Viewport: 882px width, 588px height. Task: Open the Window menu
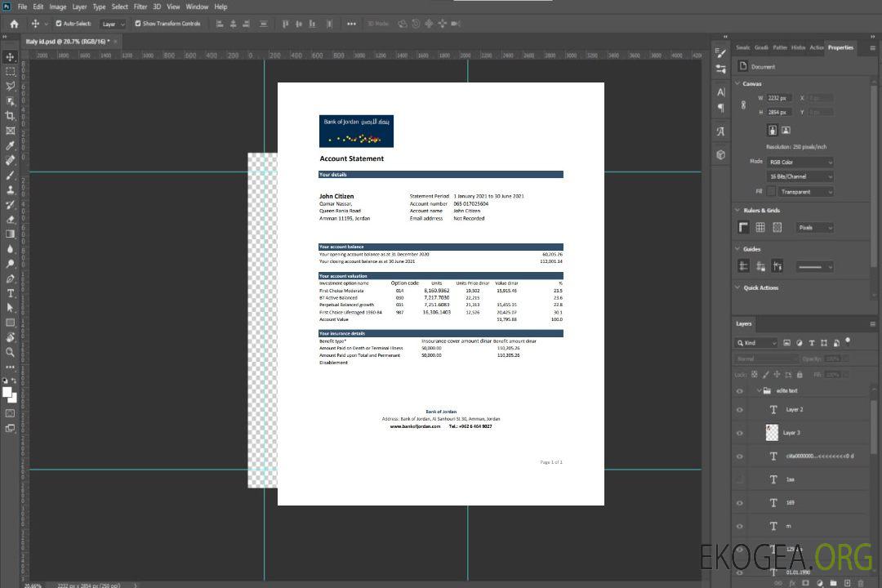pos(197,7)
